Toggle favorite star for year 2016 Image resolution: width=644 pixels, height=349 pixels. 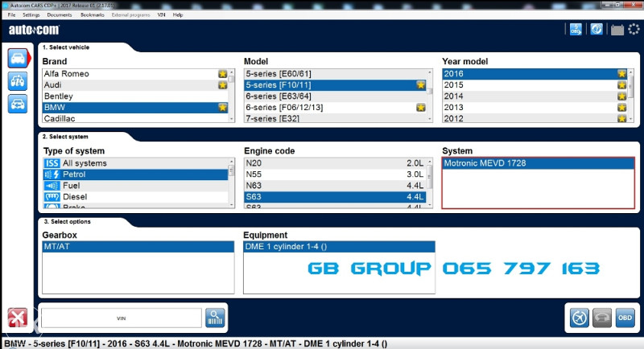pyautogui.click(x=621, y=74)
